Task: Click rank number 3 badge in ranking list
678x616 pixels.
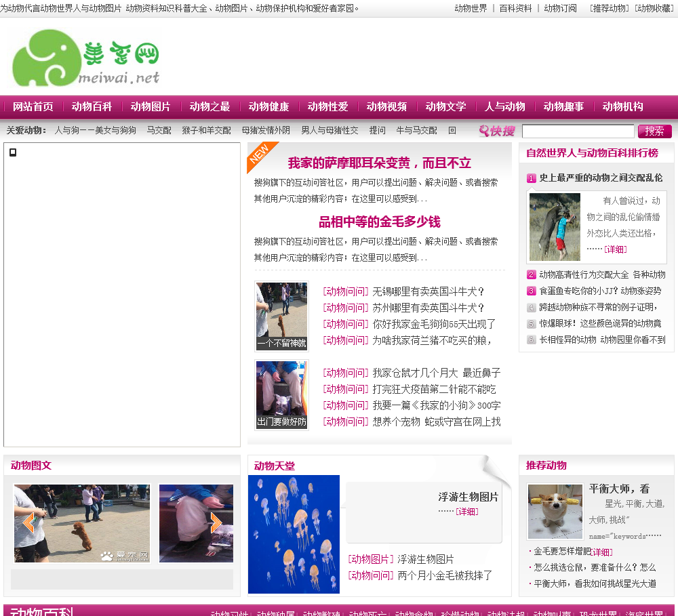Action: tap(532, 291)
